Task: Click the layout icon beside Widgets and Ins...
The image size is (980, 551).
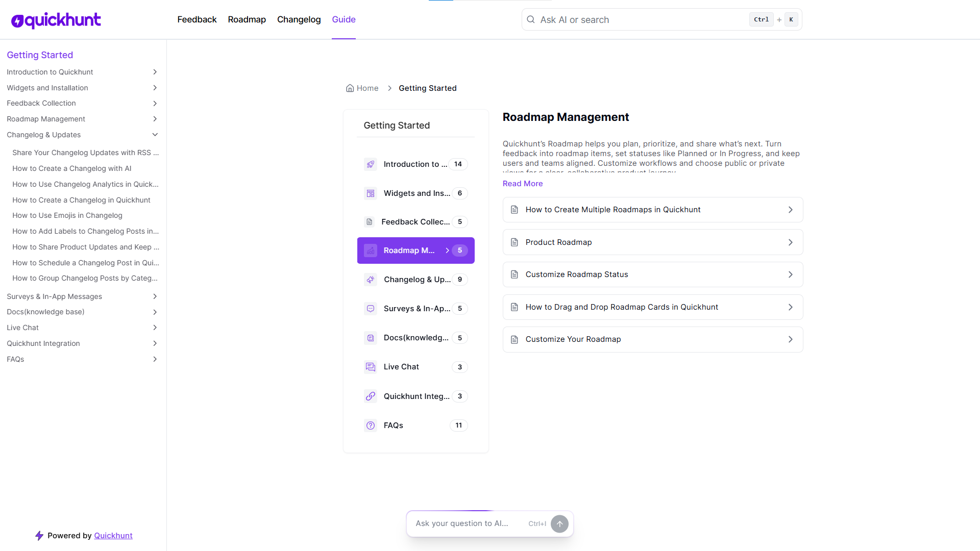Action: point(371,193)
